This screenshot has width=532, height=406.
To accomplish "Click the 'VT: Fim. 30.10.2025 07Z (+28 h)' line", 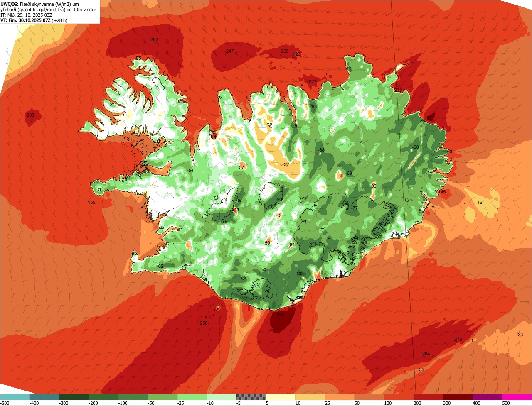I will pyautogui.click(x=34, y=20).
